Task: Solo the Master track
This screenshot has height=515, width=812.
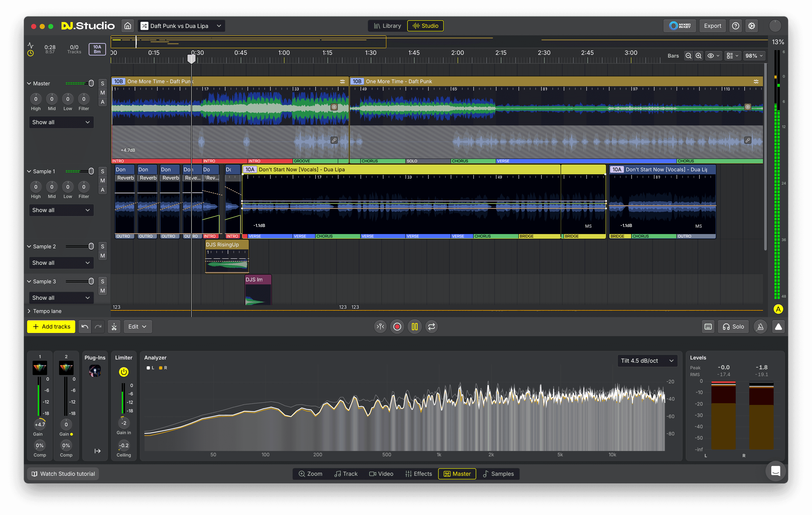Action: [103, 83]
